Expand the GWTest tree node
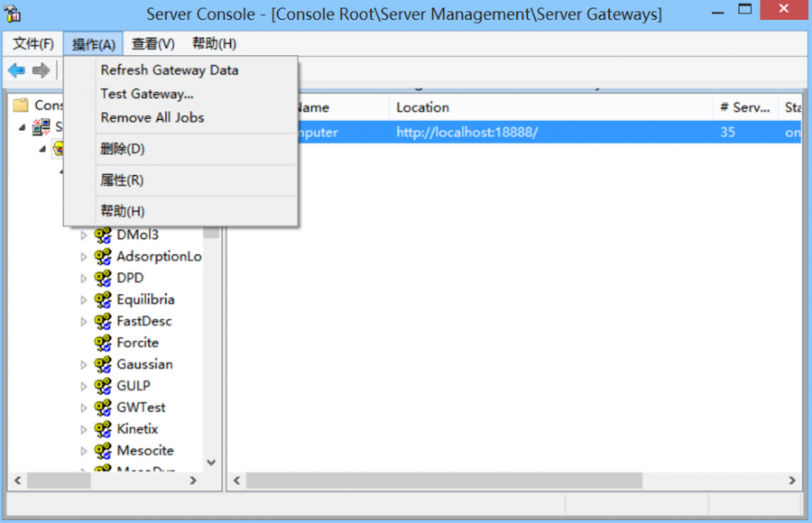The width and height of the screenshot is (812, 523). (83, 408)
